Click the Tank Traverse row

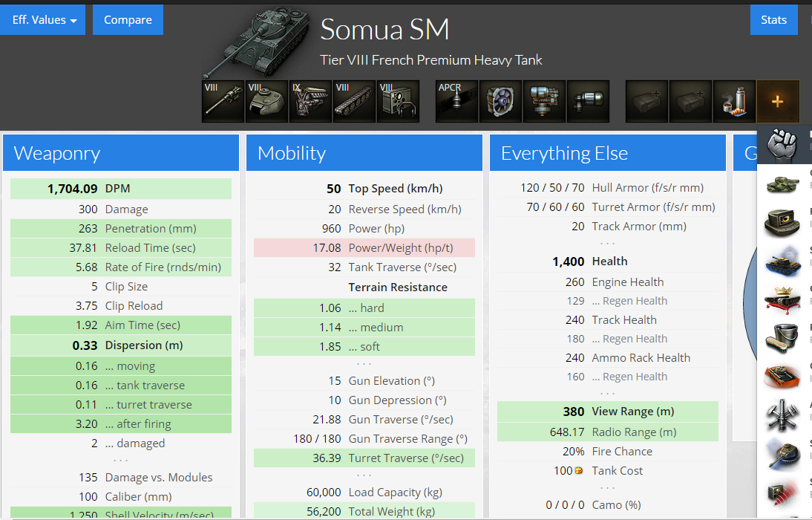point(364,267)
